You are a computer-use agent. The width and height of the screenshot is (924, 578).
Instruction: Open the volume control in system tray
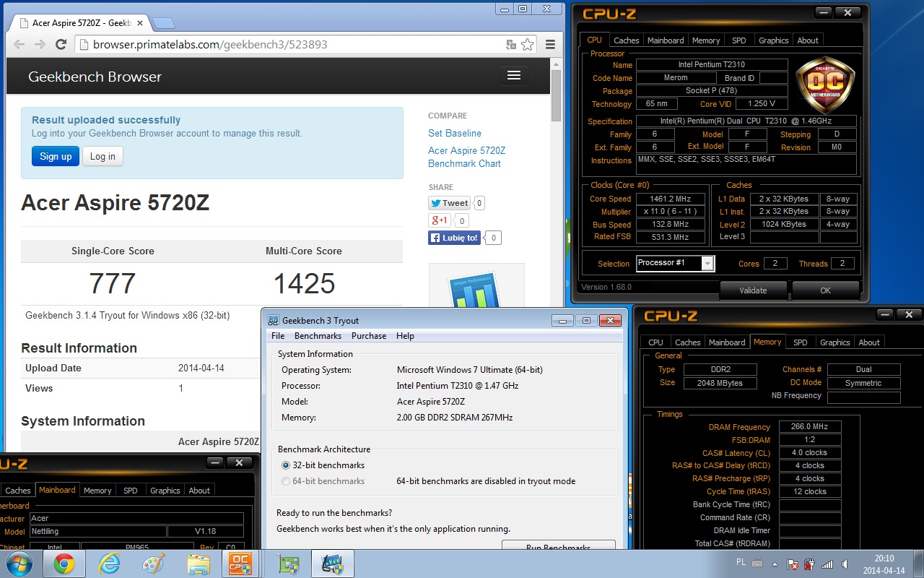[845, 564]
